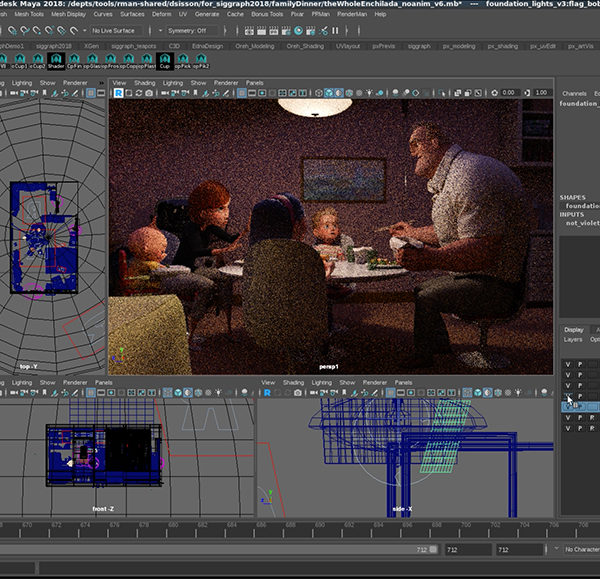Click the RenderMan viewport render icon in persp1 panel
Screen dimensions: 600x579
[118, 93]
